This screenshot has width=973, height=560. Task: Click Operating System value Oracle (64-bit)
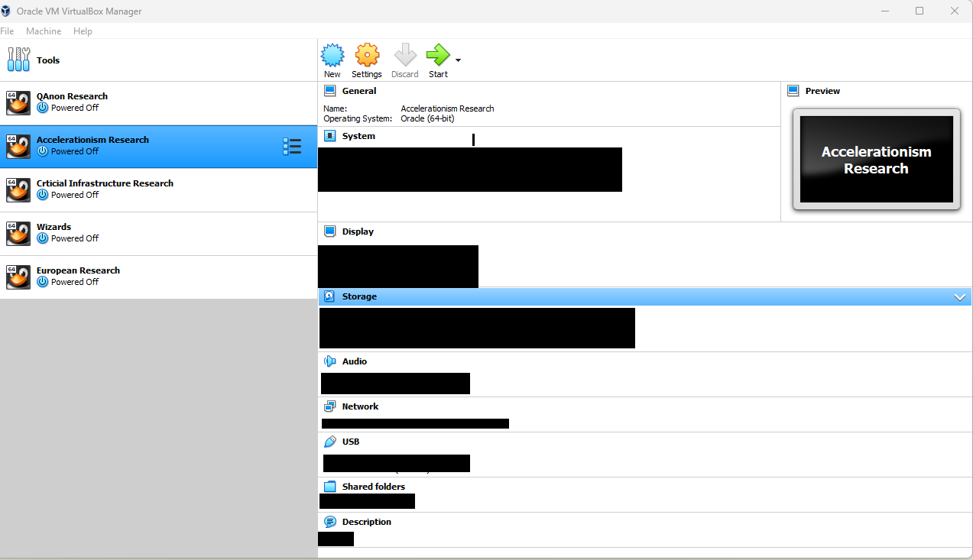tap(427, 118)
